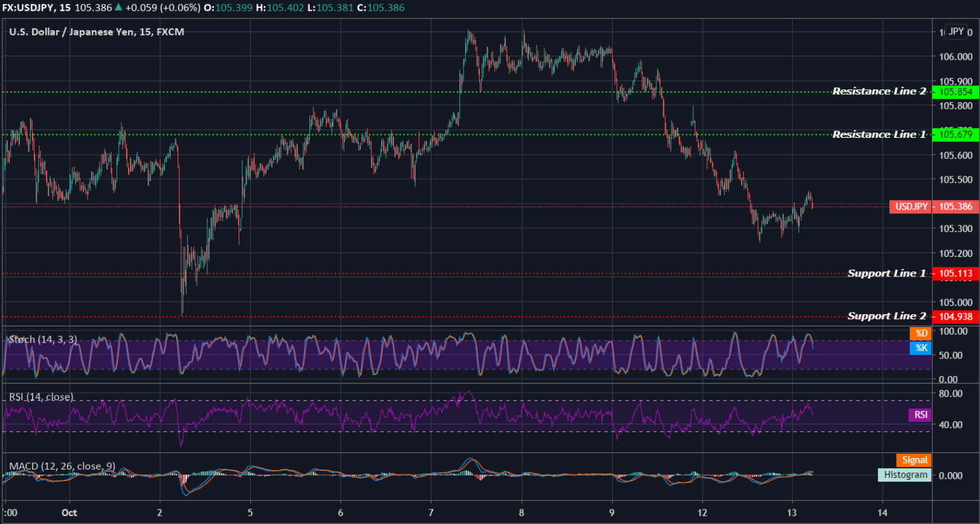Click the 105.800 price axis label

(x=956, y=106)
